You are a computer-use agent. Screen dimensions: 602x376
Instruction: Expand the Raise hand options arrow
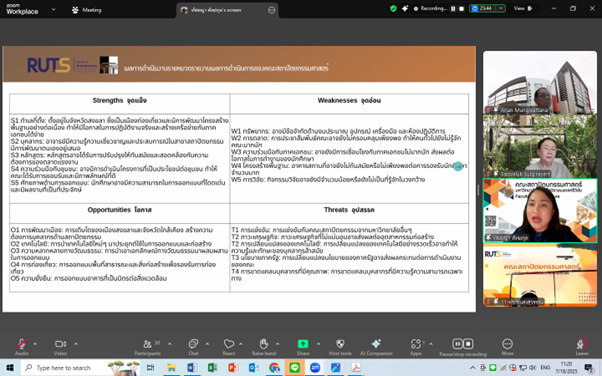click(x=278, y=344)
